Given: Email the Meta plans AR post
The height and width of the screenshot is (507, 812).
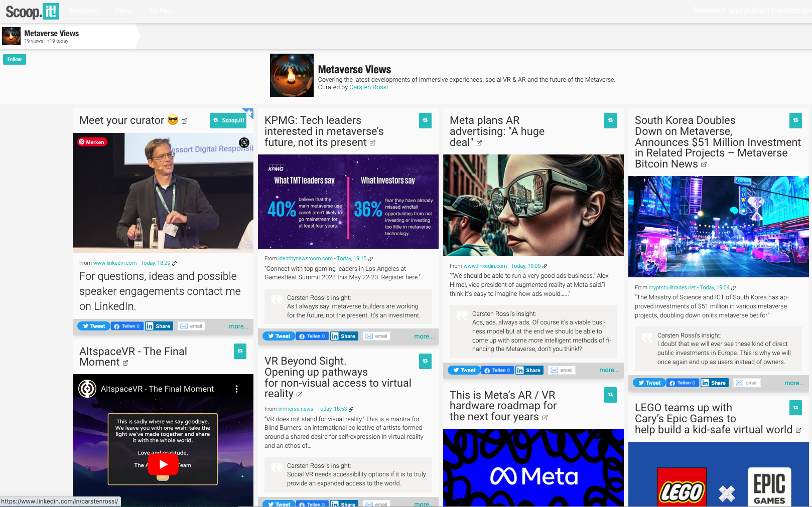Looking at the screenshot, I should tap(562, 370).
